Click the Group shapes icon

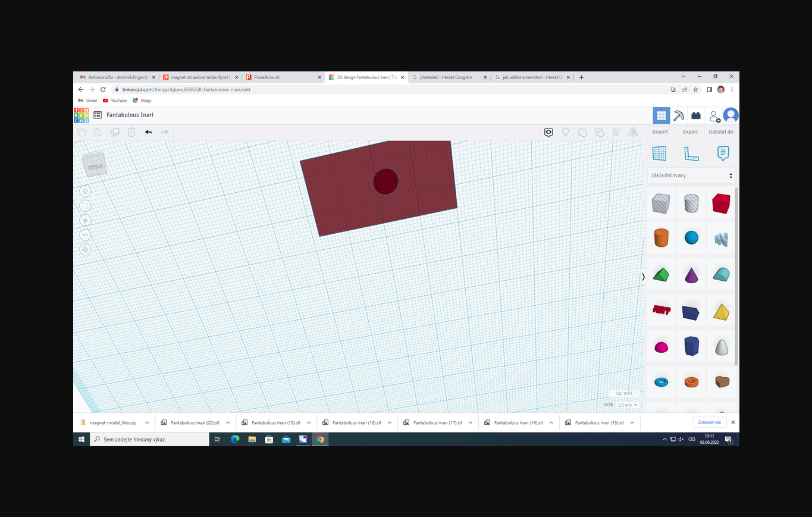[582, 132]
